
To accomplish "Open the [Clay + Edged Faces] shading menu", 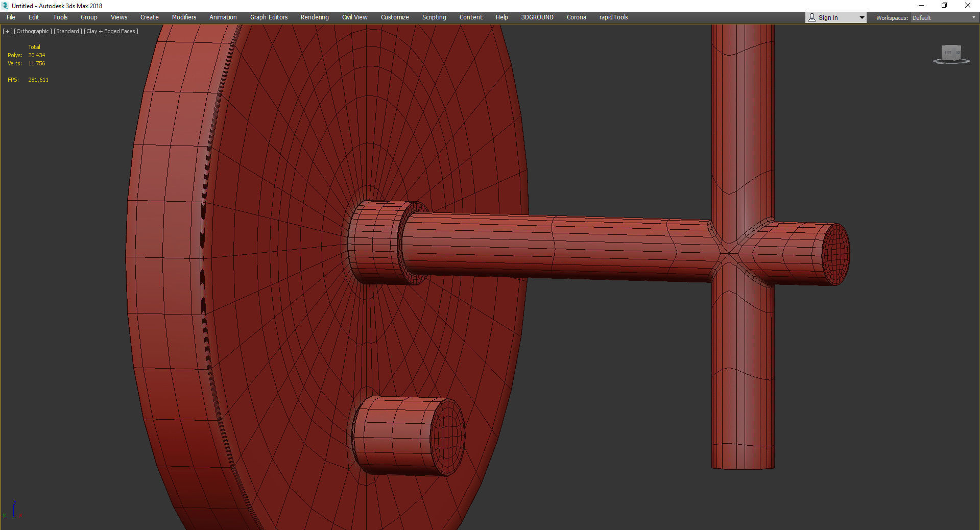I will point(111,31).
